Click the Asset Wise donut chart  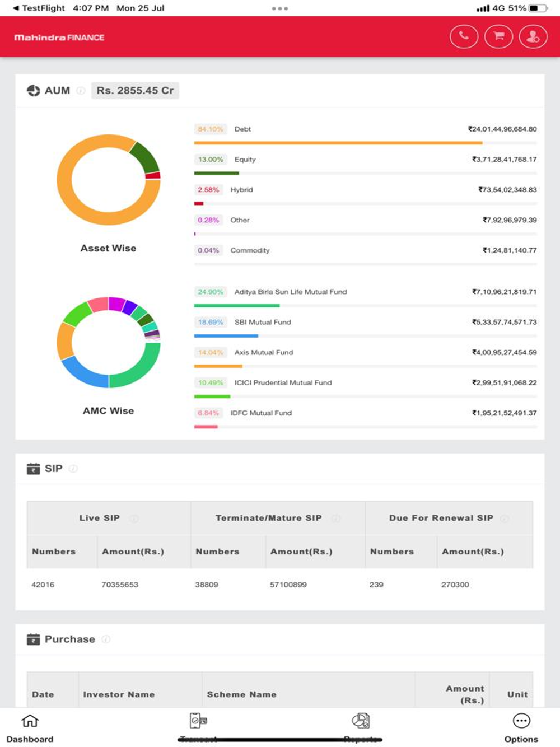[109, 180]
